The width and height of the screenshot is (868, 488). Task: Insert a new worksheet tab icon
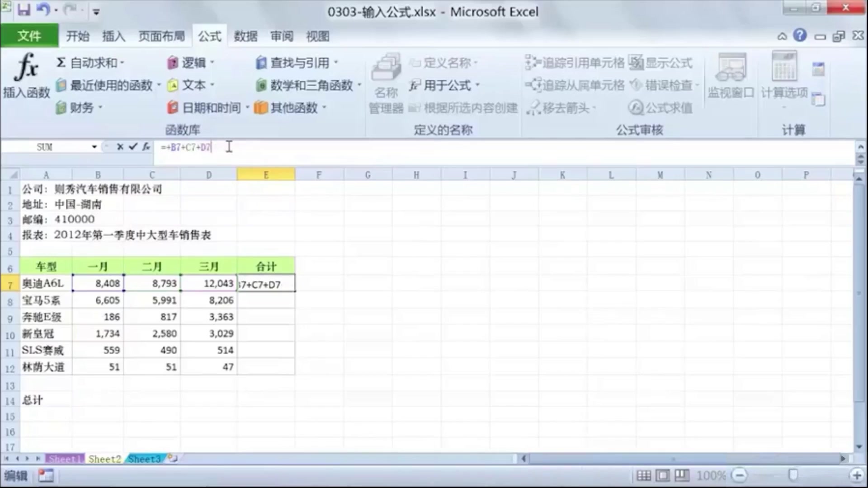coord(172,459)
